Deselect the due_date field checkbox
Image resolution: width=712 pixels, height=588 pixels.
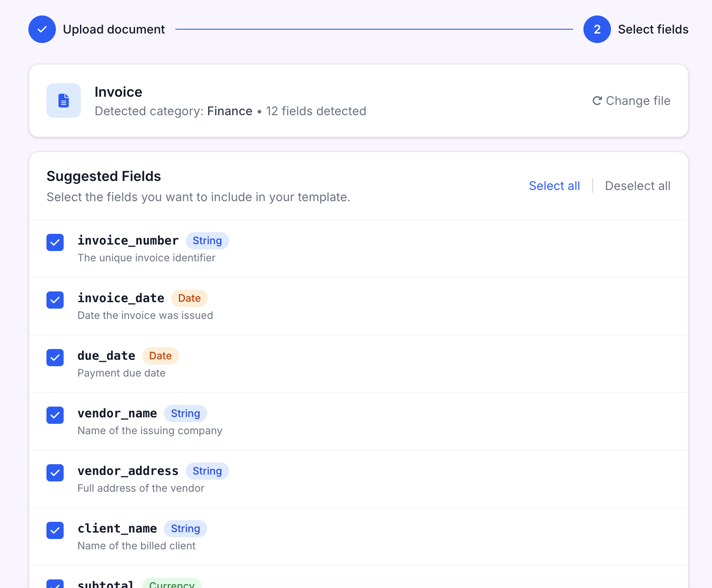[55, 358]
